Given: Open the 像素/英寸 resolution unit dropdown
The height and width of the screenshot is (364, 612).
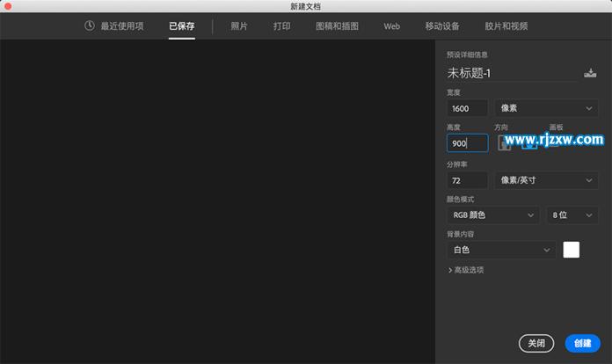Looking at the screenshot, I should tap(546, 180).
